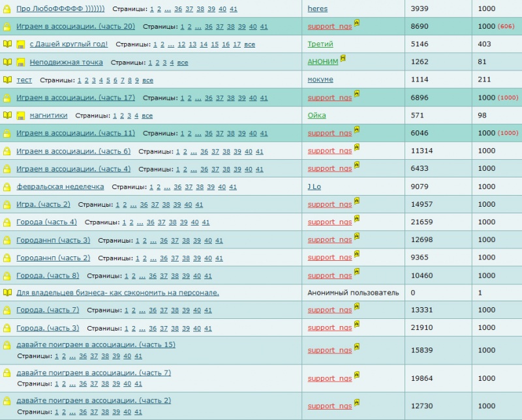Viewport: 522px width, 420px height.
Task: Select the reply count 403 cell
Action: click(x=484, y=44)
